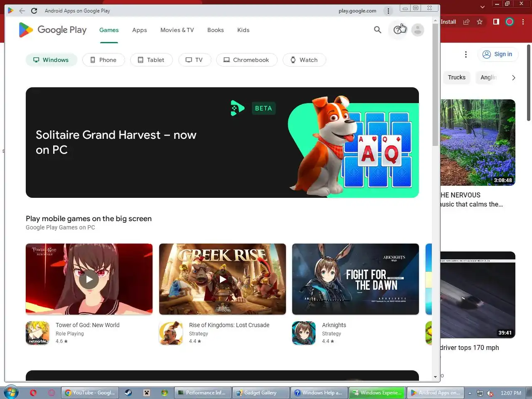Open the Arknights game title link
Image resolution: width=532 pixels, height=399 pixels.
coord(334,325)
